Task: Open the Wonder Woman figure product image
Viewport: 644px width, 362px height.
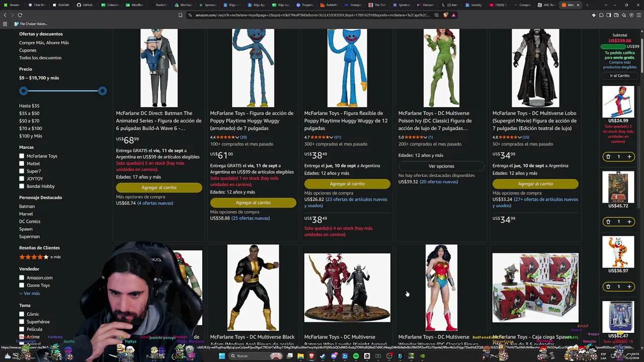Action: tap(441, 288)
